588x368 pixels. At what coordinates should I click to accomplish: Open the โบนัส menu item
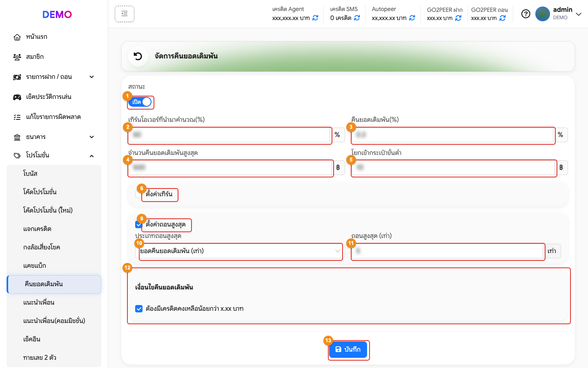coord(54,174)
